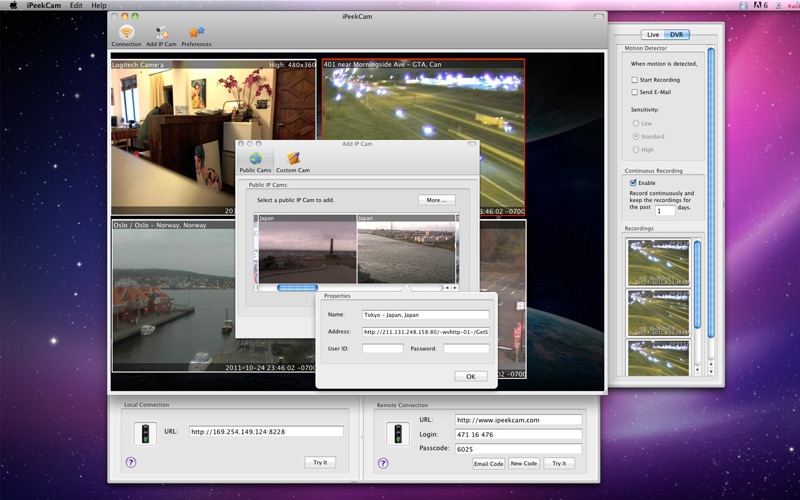
Task: Open help for Remote Connection
Action: pos(383,463)
